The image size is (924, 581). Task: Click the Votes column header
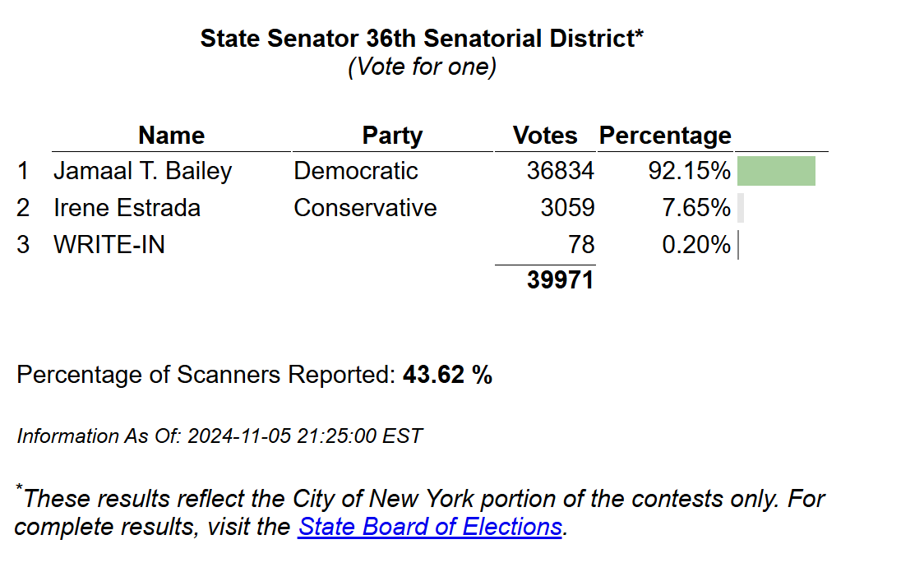545,136
